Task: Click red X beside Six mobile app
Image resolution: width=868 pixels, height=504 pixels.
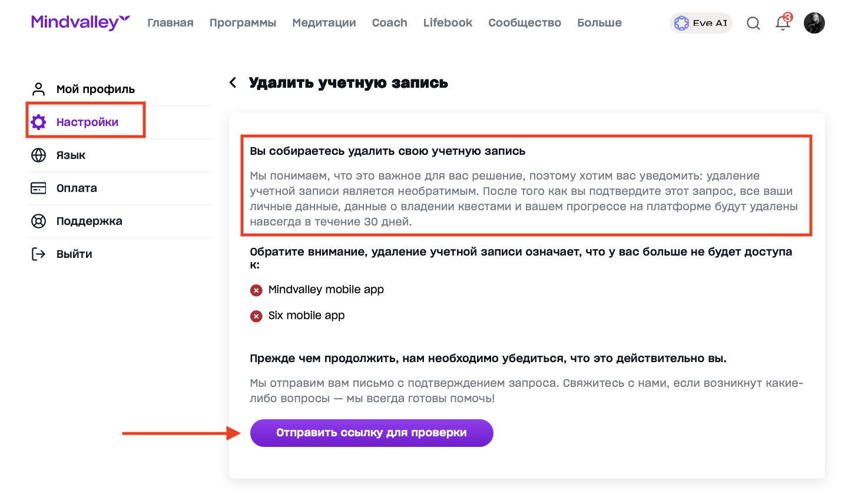Action: tap(256, 316)
